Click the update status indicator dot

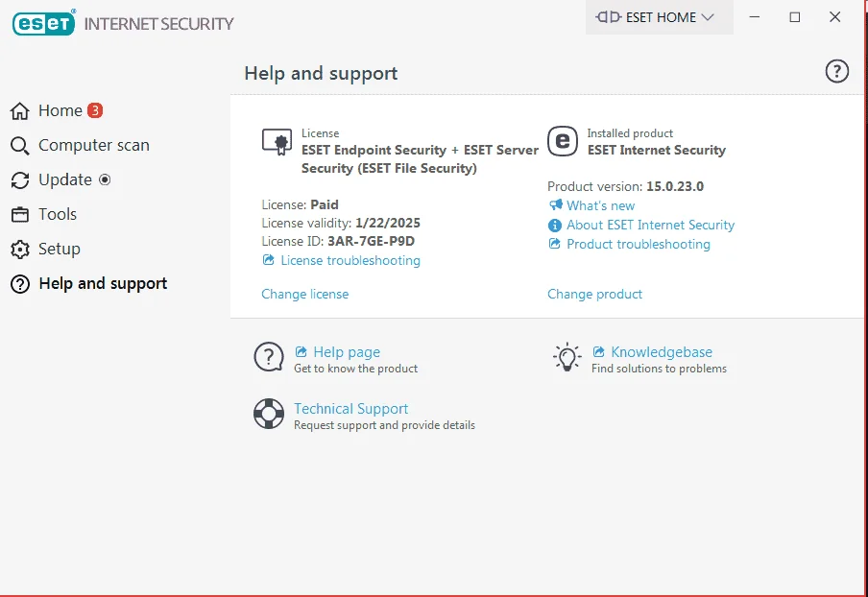click(105, 179)
